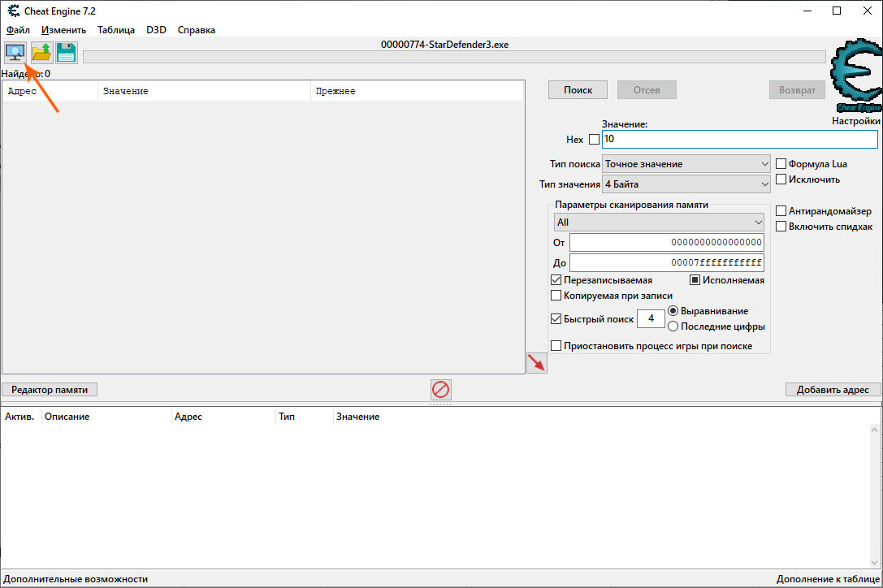This screenshot has width=883, height=588.
Task: Click the scan progress bar
Action: (454, 56)
